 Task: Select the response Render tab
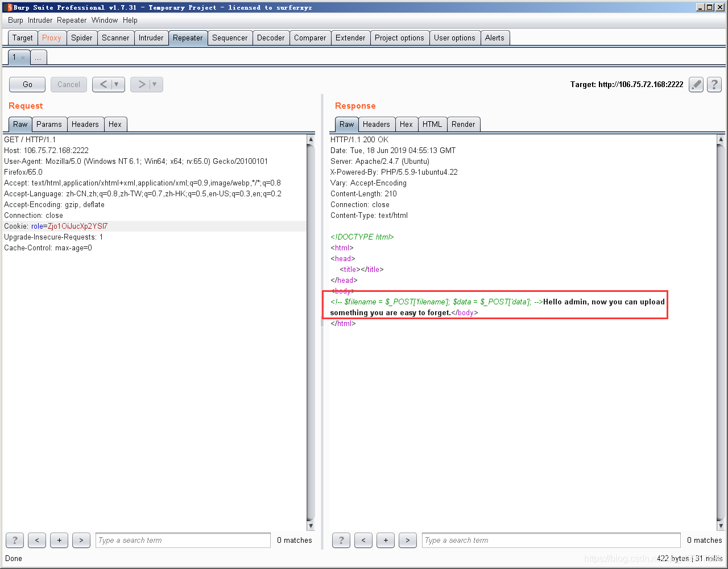[464, 124]
